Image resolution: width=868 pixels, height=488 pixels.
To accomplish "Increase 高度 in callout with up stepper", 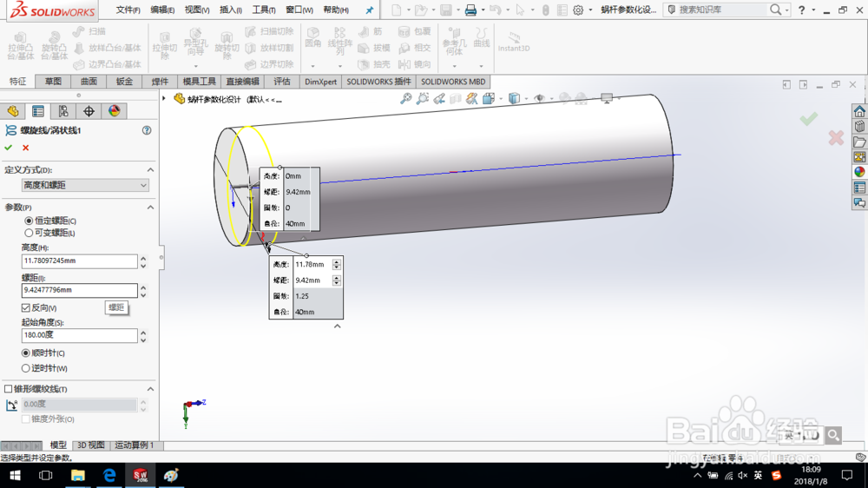I will tap(337, 262).
